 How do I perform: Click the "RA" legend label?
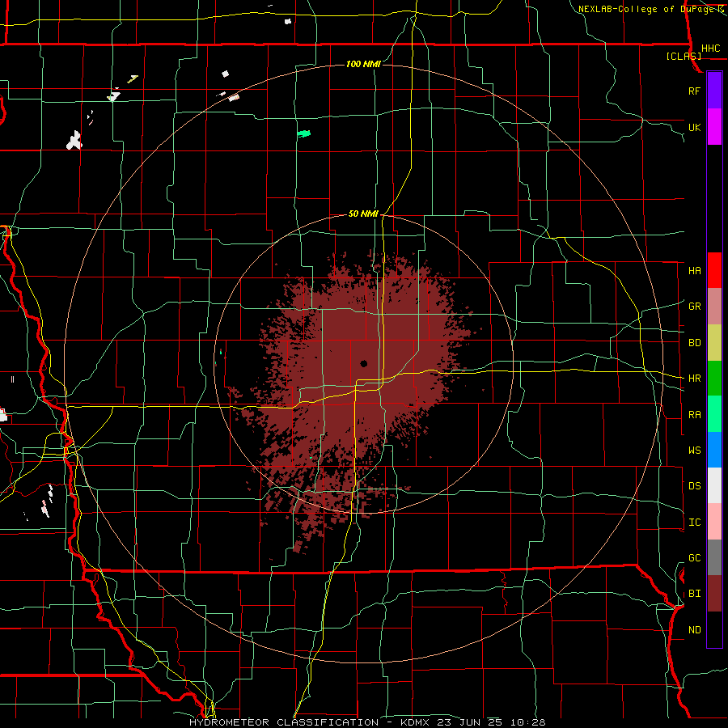pos(694,415)
